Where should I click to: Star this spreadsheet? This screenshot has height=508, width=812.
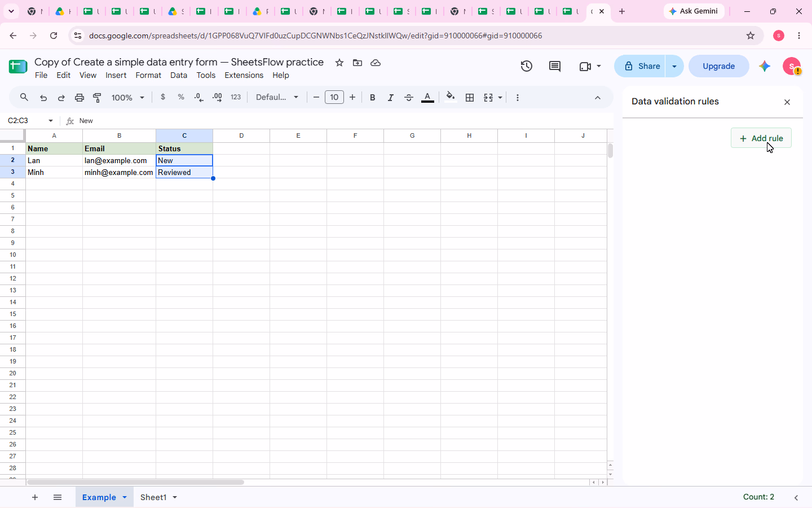click(x=339, y=63)
